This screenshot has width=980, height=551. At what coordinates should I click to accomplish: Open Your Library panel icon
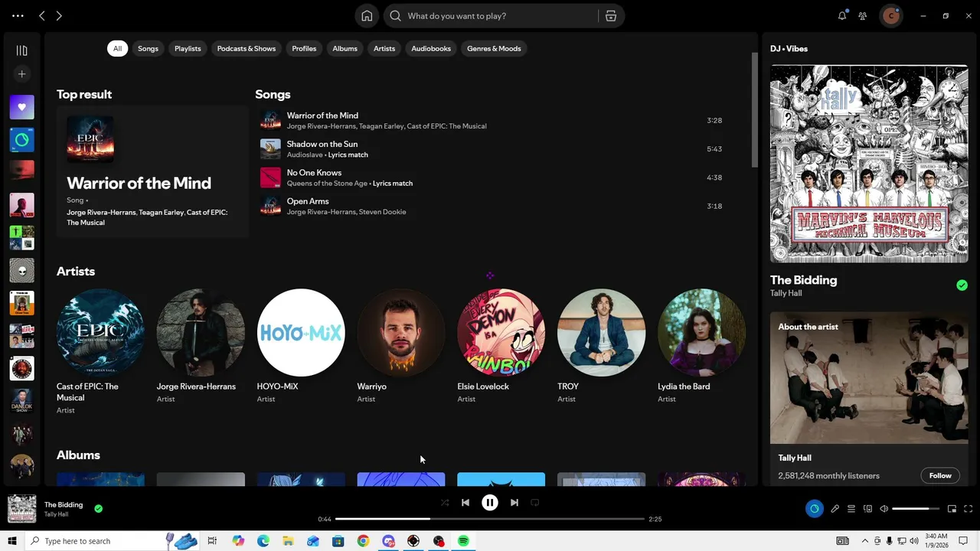pos(21,51)
